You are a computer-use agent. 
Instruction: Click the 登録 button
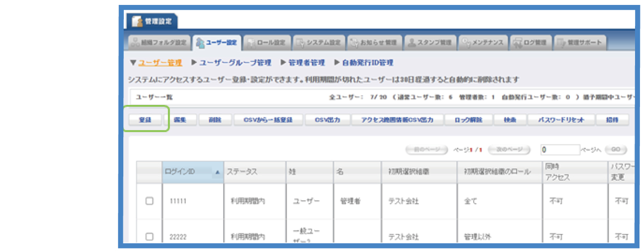[x=145, y=120]
